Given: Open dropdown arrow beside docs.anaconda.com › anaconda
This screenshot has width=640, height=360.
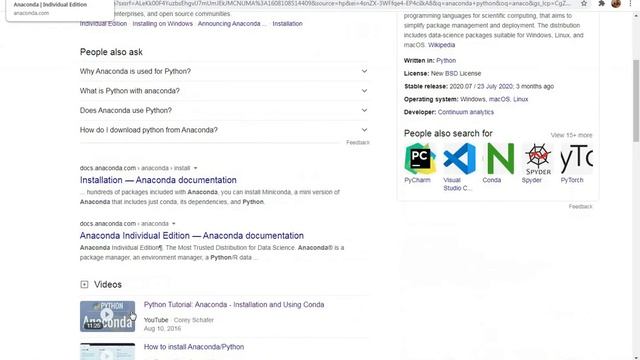Looking at the screenshot, I should [x=173, y=224].
